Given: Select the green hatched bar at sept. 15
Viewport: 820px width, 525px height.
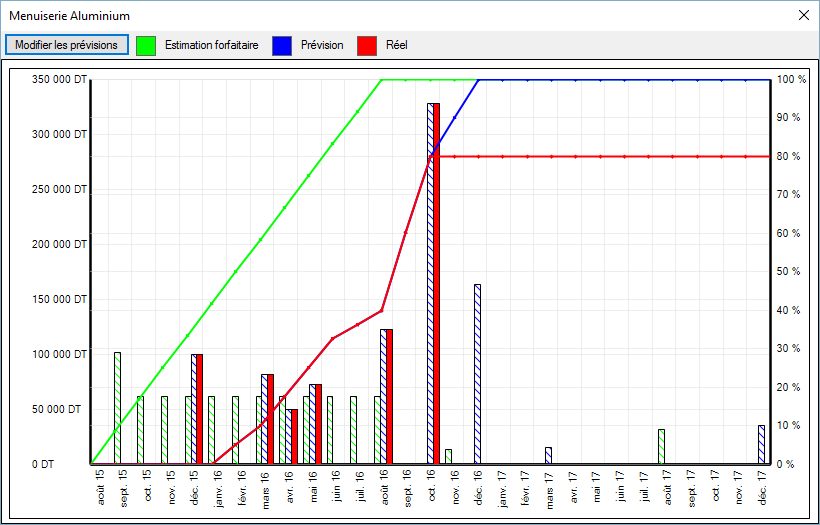Looking at the screenshot, I should 117,408.
